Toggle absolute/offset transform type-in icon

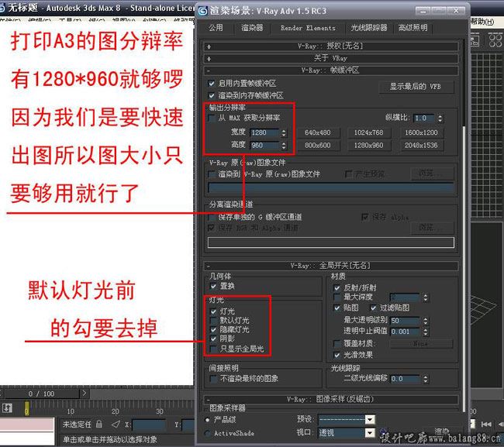point(116,425)
